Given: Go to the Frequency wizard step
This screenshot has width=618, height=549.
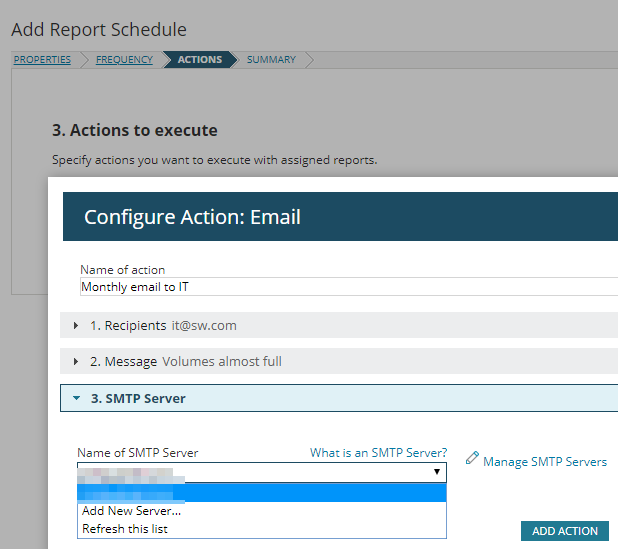Looking at the screenshot, I should [124, 60].
